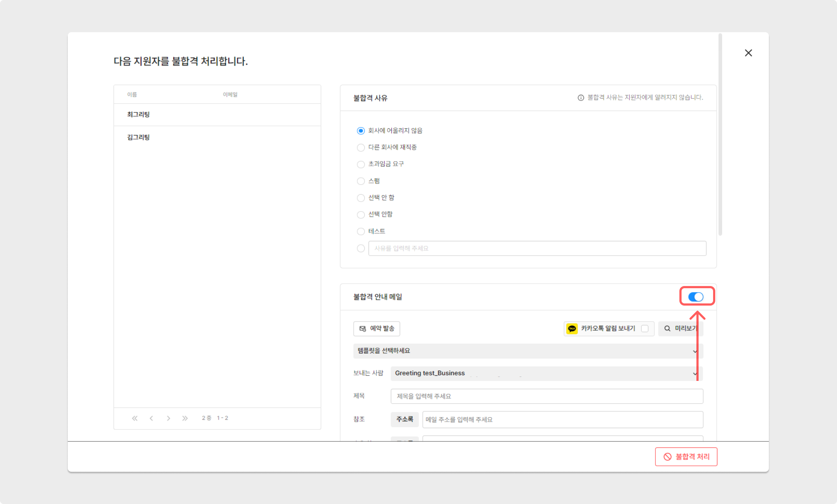Click the KakaoTalk yellow icon

pyautogui.click(x=572, y=329)
